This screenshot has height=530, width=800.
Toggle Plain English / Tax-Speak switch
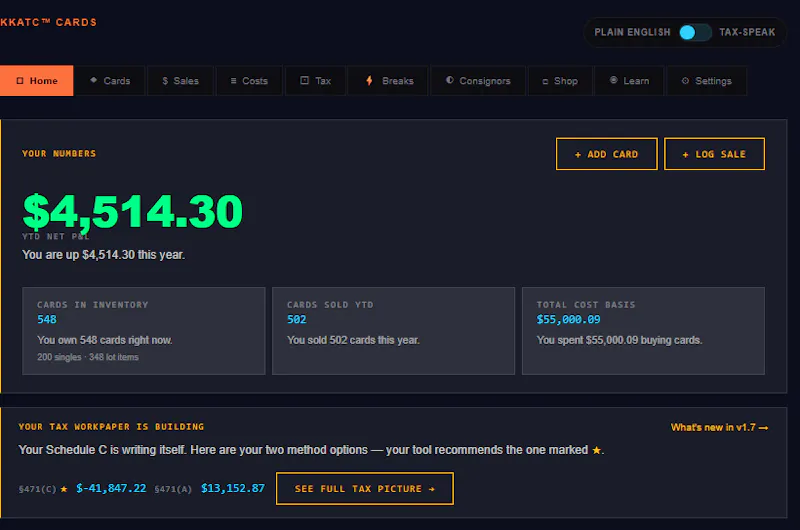[x=695, y=32]
